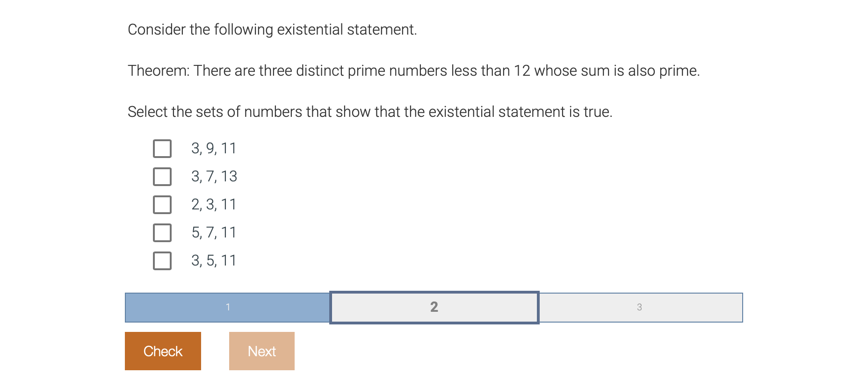The image size is (868, 388).
Task: Uncheck the "3, 9, 11" option
Action: pos(162,149)
